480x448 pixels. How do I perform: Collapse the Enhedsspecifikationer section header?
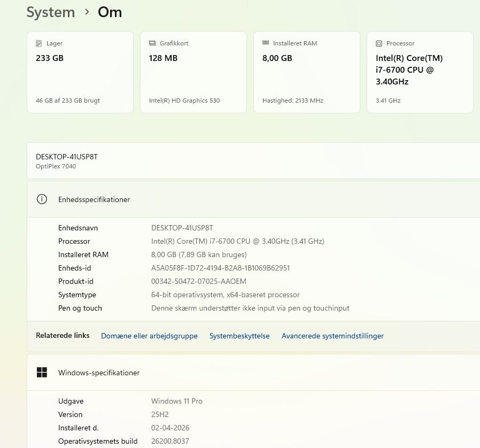[257, 199]
